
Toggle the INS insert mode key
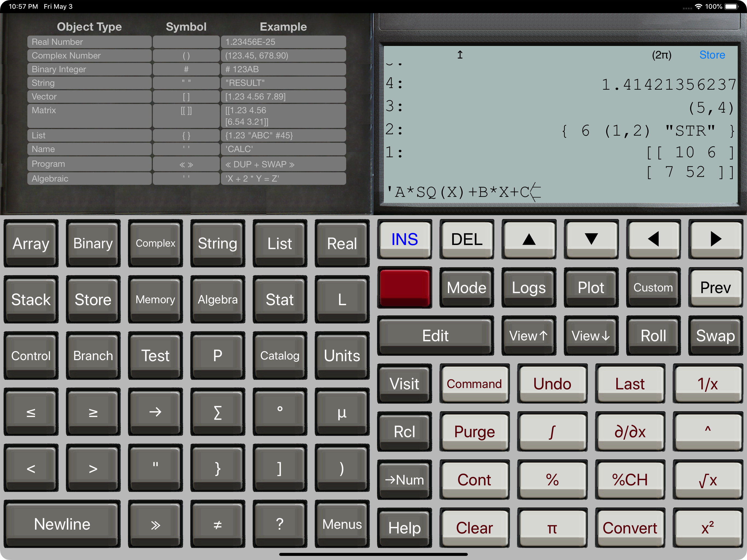coord(405,239)
